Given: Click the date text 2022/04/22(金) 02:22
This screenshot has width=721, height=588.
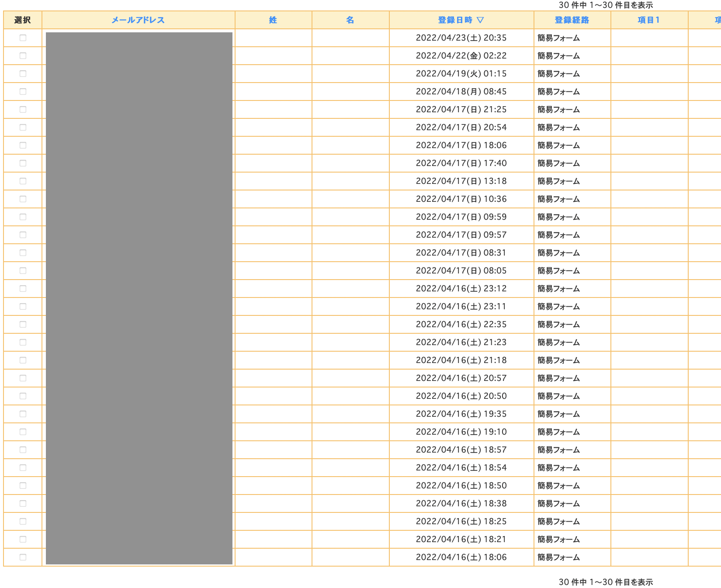Looking at the screenshot, I should (x=461, y=56).
